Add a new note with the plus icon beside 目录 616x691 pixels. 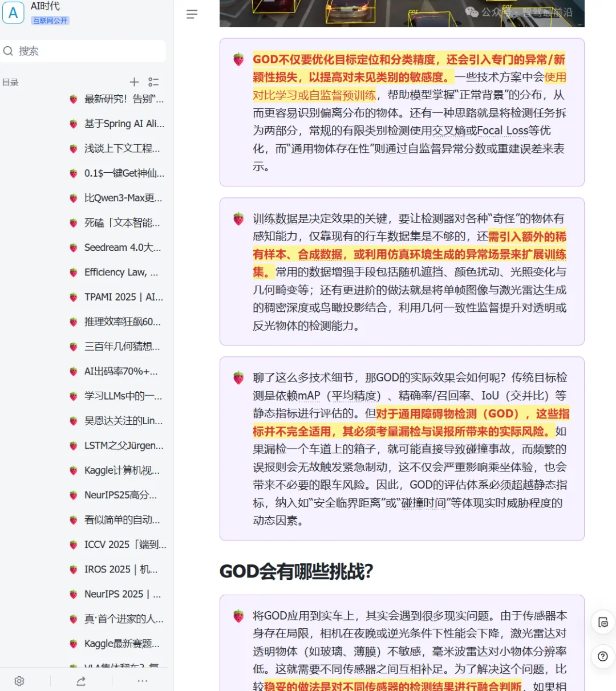[x=135, y=82]
